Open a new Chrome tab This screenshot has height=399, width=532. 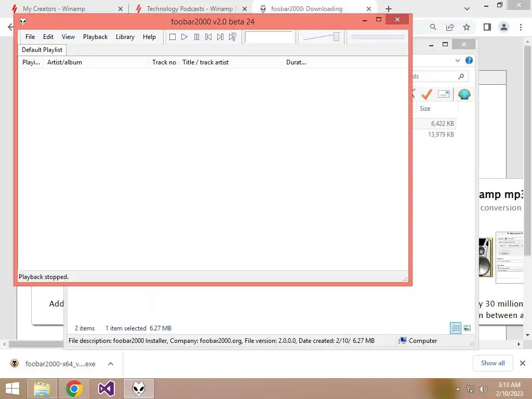tap(389, 9)
